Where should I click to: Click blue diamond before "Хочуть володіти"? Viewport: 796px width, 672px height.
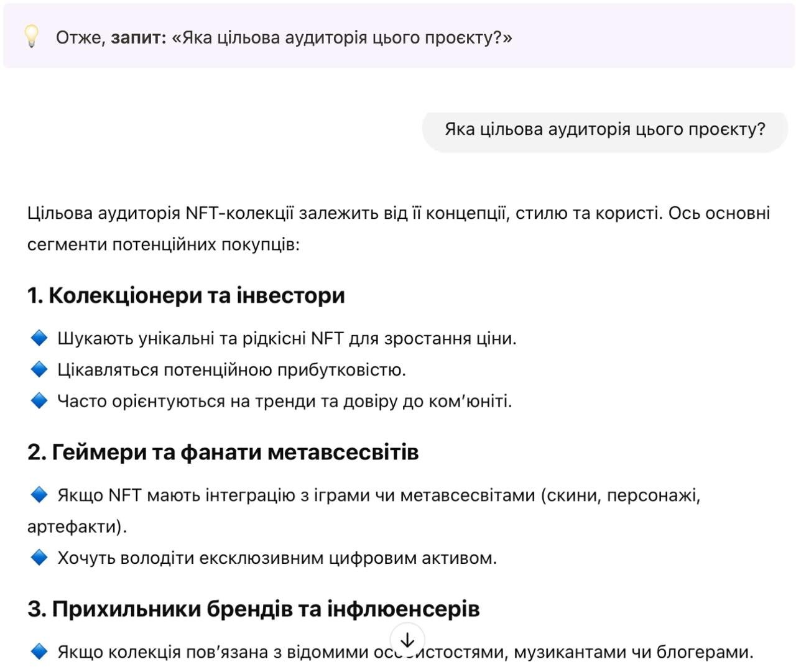[39, 558]
